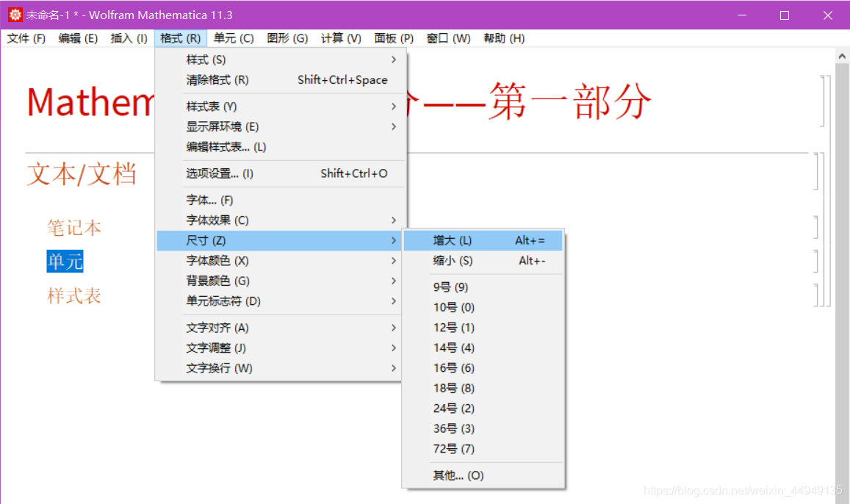Open the 字体... (F) dialog
Screen dimensions: 850x504
pos(280,200)
